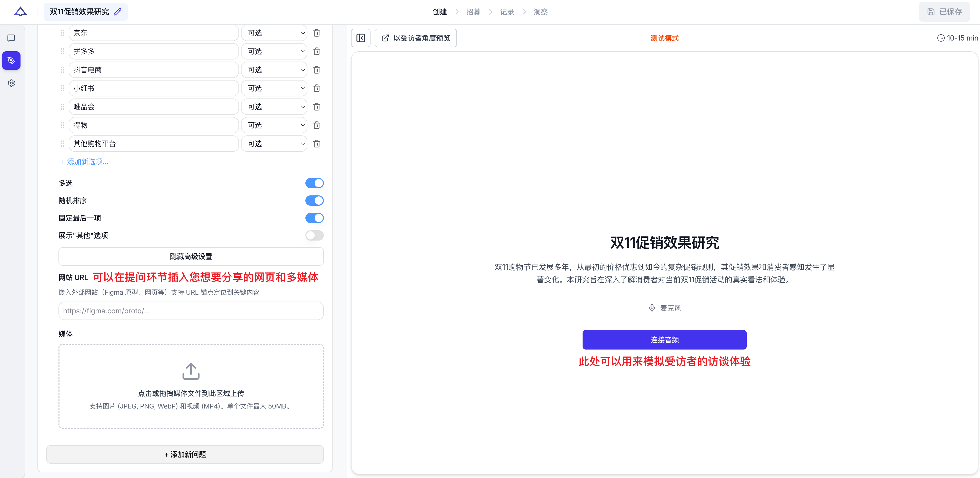Click 隐藏高级设置 button
This screenshot has width=980, height=478.
tap(191, 256)
